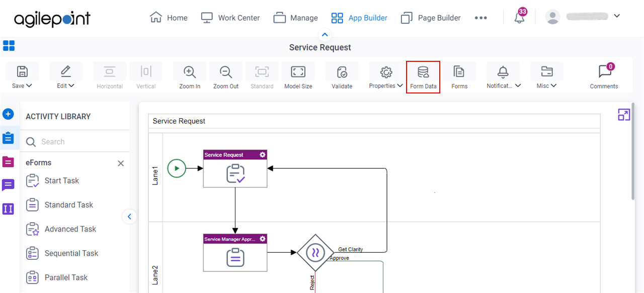The width and height of the screenshot is (644, 293).
Task: Collapse the Activity Library panel
Action: [x=129, y=217]
